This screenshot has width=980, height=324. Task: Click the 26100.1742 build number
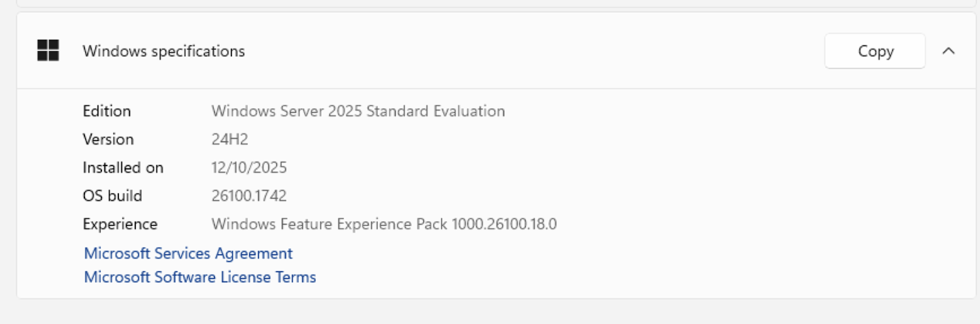click(249, 196)
